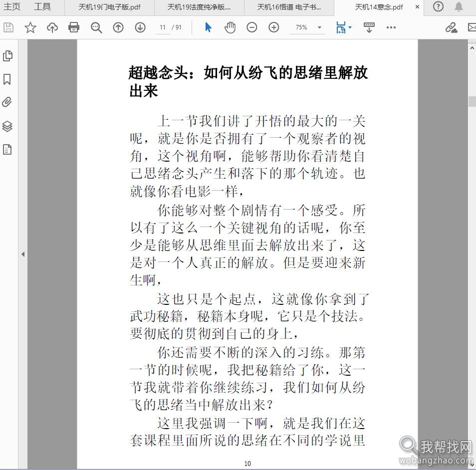Print the document
This screenshot has height=470, width=476.
click(74, 27)
